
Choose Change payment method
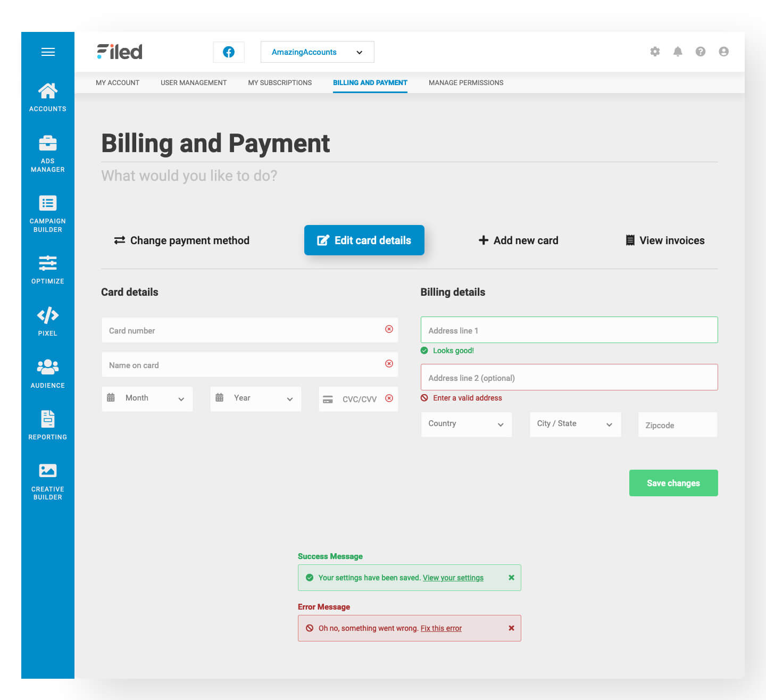(x=182, y=240)
